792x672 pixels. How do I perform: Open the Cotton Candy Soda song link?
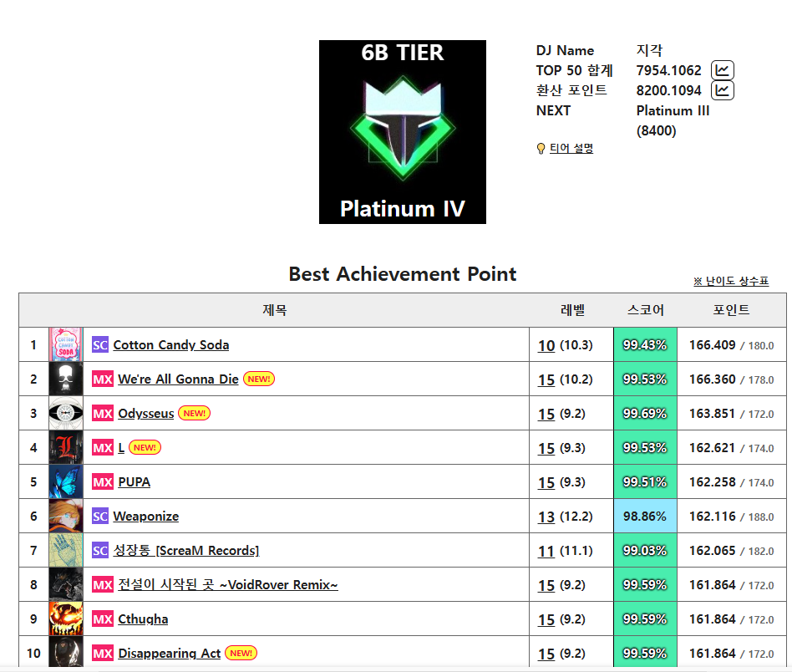click(x=170, y=345)
